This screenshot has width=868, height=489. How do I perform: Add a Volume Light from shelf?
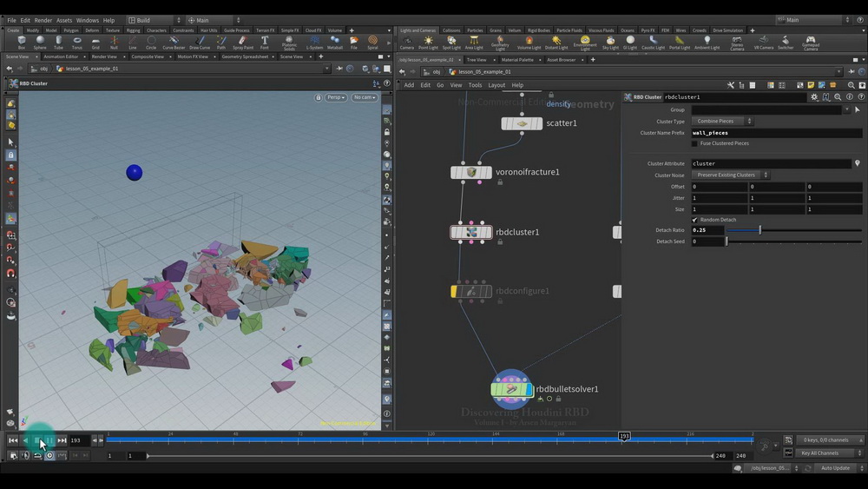pyautogui.click(x=529, y=43)
